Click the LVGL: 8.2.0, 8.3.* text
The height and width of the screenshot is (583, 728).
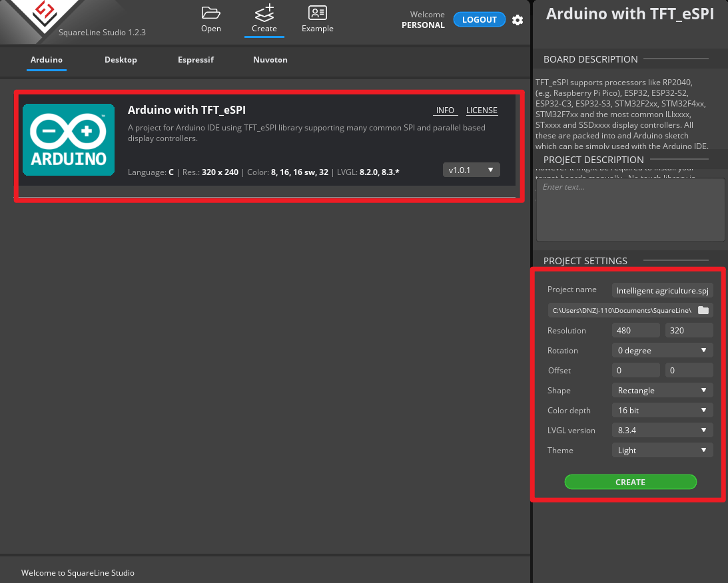pyautogui.click(x=368, y=172)
